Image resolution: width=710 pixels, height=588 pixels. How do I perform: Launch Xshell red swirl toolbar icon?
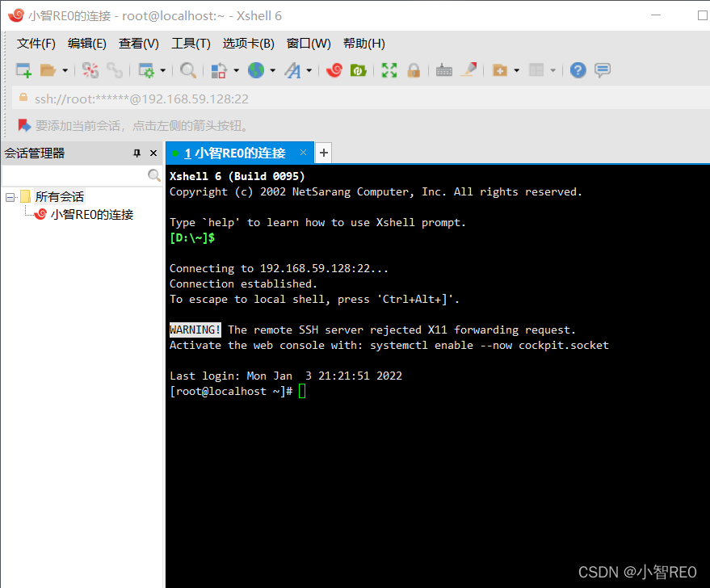[334, 70]
